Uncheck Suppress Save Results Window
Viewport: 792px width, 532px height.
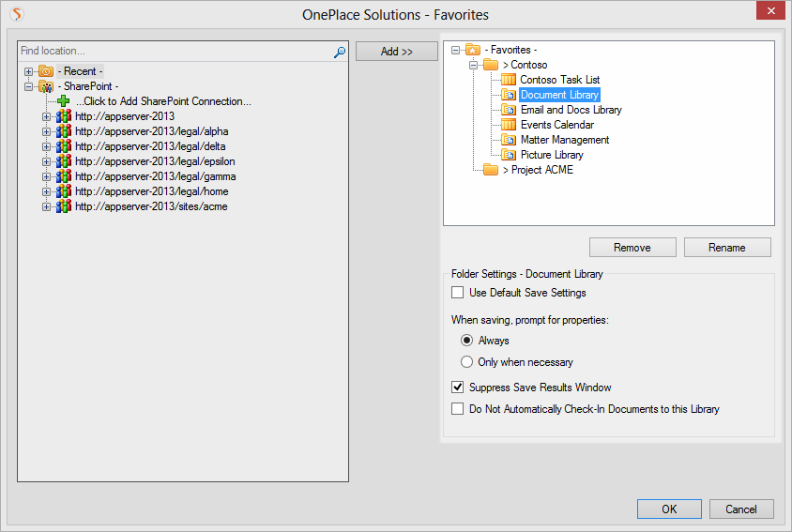coord(458,387)
